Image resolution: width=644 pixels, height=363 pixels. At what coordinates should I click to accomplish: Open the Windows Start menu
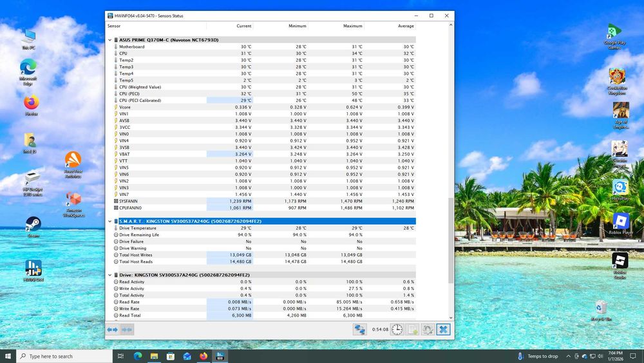(8, 356)
